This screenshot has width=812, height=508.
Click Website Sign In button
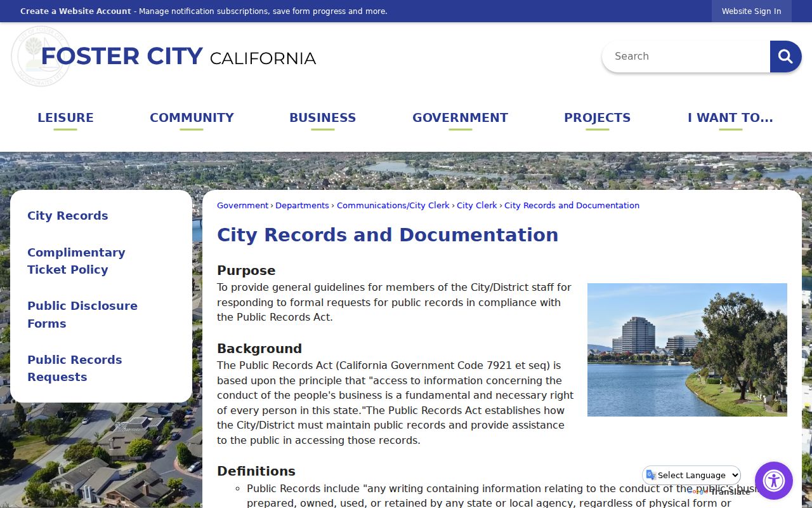[x=751, y=11]
